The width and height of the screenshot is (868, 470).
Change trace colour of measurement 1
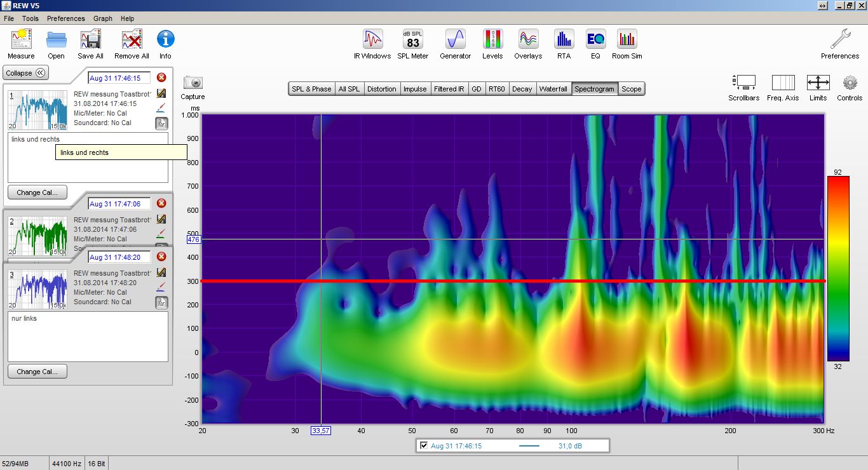coord(161,108)
